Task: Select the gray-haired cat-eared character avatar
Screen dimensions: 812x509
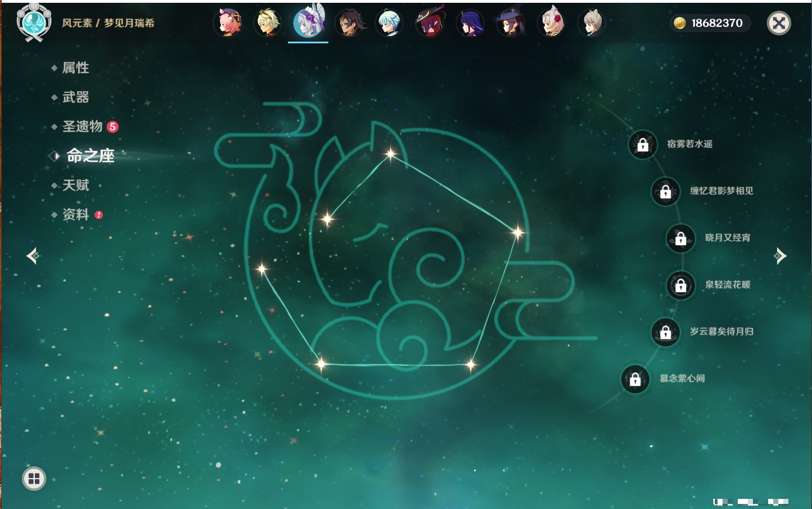Action: click(592, 23)
